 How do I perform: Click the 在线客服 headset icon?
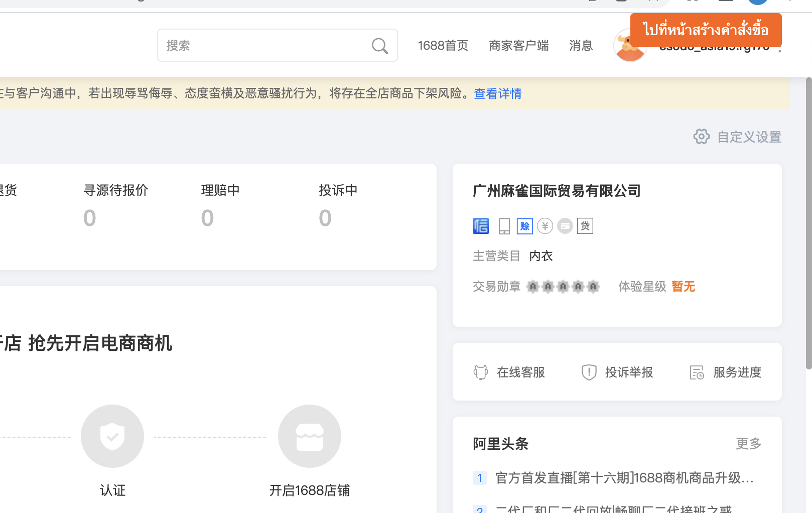coord(481,372)
